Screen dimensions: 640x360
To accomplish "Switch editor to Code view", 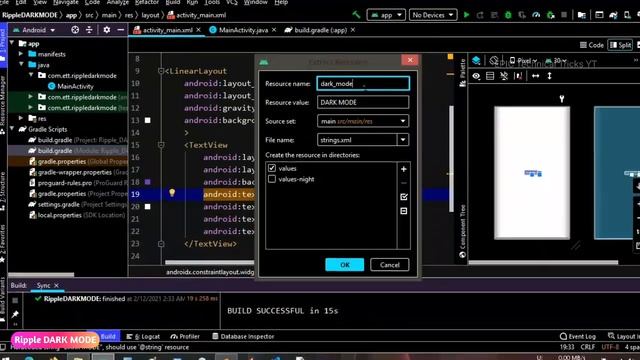I will coord(592,45).
